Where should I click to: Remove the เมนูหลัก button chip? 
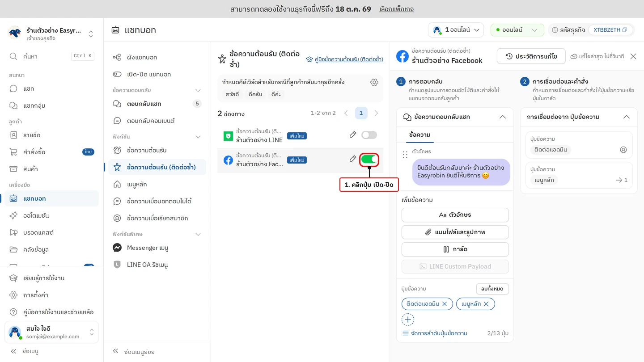[486, 304]
